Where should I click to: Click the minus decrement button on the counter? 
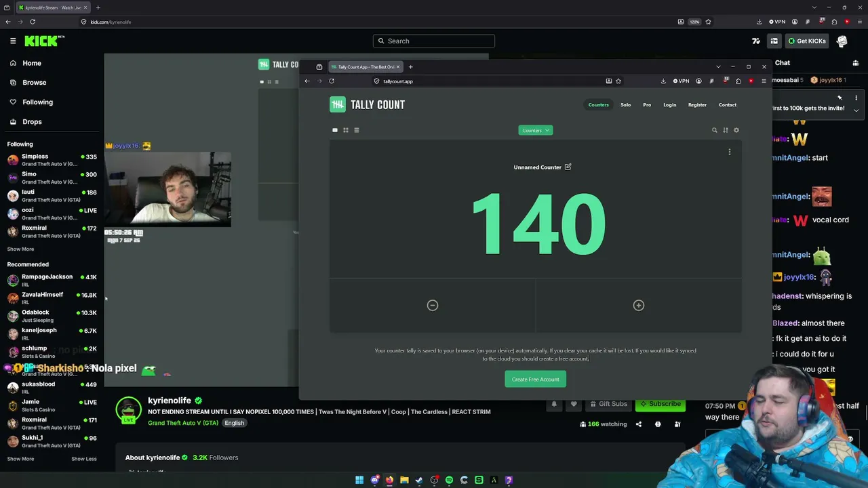(433, 305)
